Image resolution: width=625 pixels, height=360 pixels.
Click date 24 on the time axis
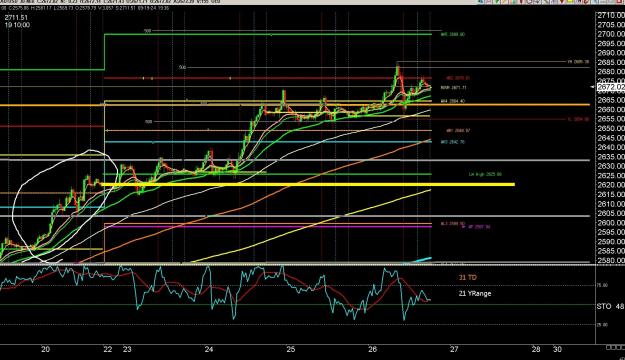(x=209, y=350)
